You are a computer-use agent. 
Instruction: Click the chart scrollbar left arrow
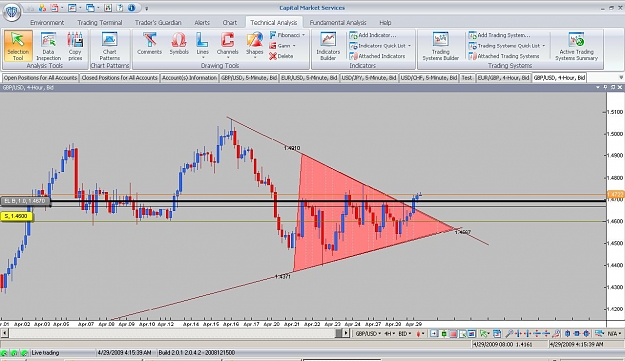pos(4,333)
